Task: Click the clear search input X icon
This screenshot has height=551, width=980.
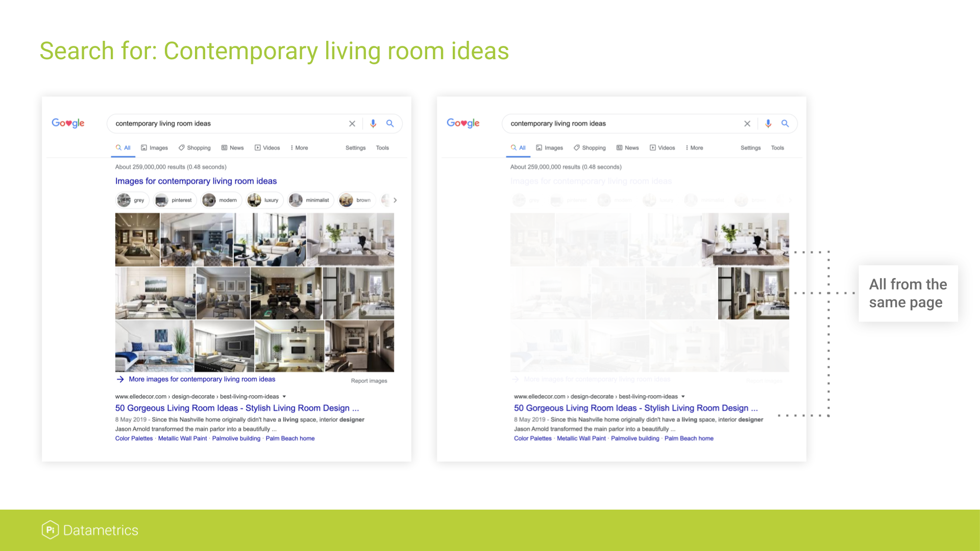Action: 352,123
